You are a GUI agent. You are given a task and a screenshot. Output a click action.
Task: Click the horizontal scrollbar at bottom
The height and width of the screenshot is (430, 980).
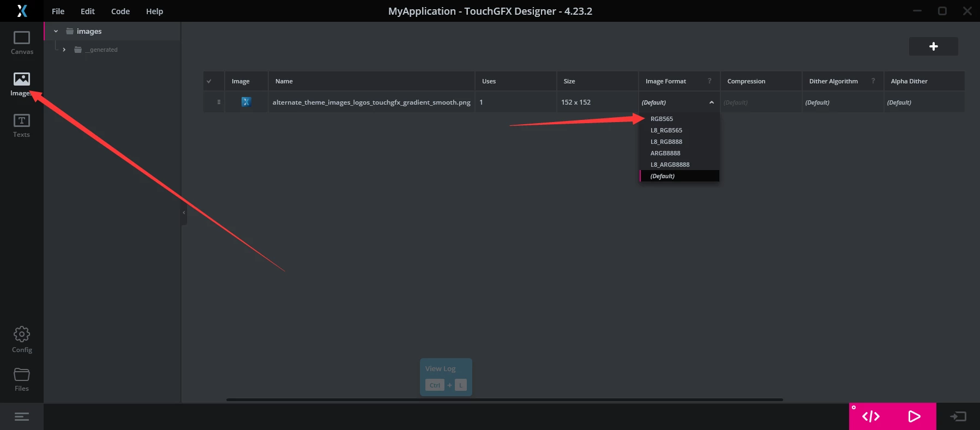504,399
